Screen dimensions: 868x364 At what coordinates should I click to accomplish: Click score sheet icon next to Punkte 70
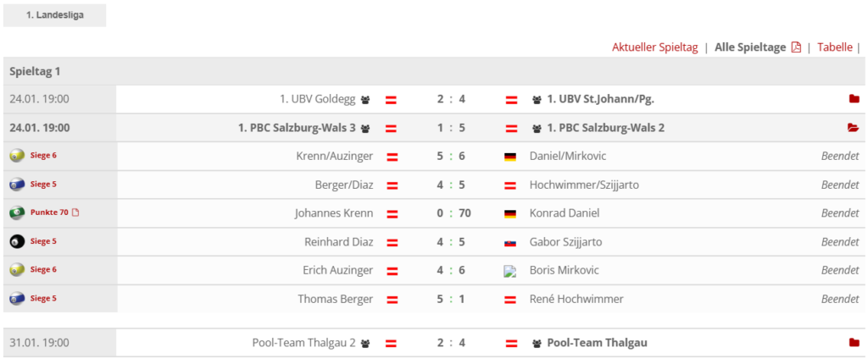pyautogui.click(x=75, y=212)
